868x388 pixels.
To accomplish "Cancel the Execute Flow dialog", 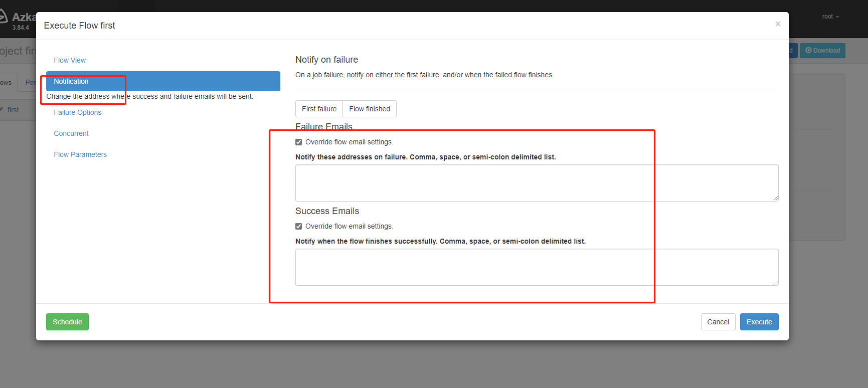I will 718,322.
